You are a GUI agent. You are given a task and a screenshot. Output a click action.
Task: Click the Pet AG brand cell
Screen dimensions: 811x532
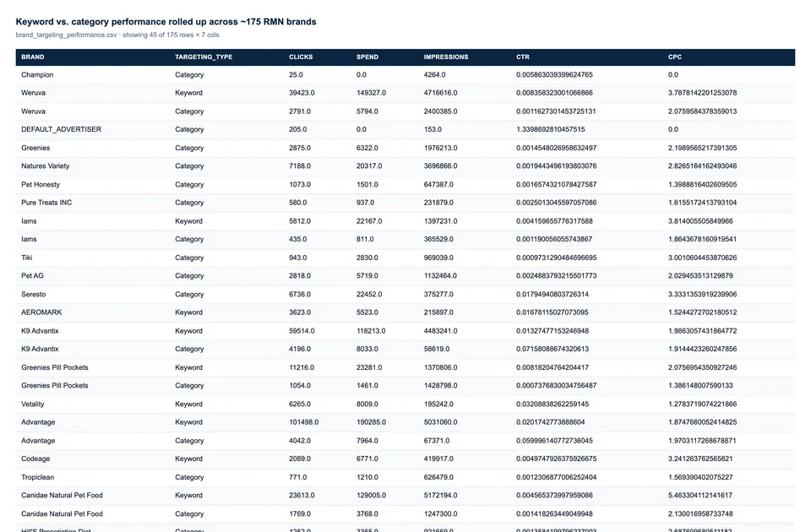(x=32, y=275)
